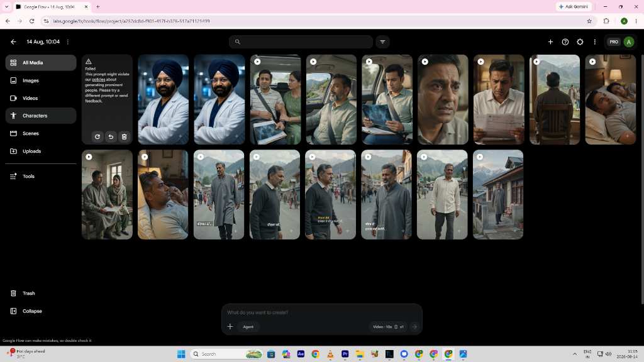644x362 pixels.
Task: Open the help question mark icon
Action: [x=565, y=42]
